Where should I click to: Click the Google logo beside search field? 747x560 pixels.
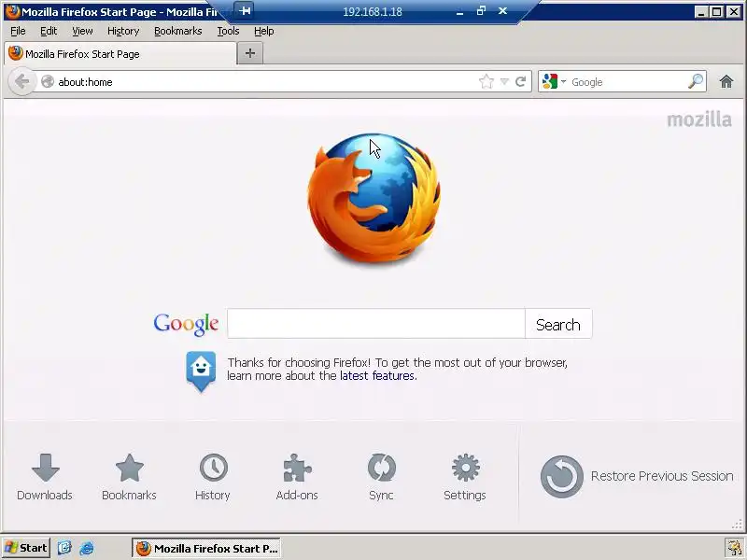point(186,324)
